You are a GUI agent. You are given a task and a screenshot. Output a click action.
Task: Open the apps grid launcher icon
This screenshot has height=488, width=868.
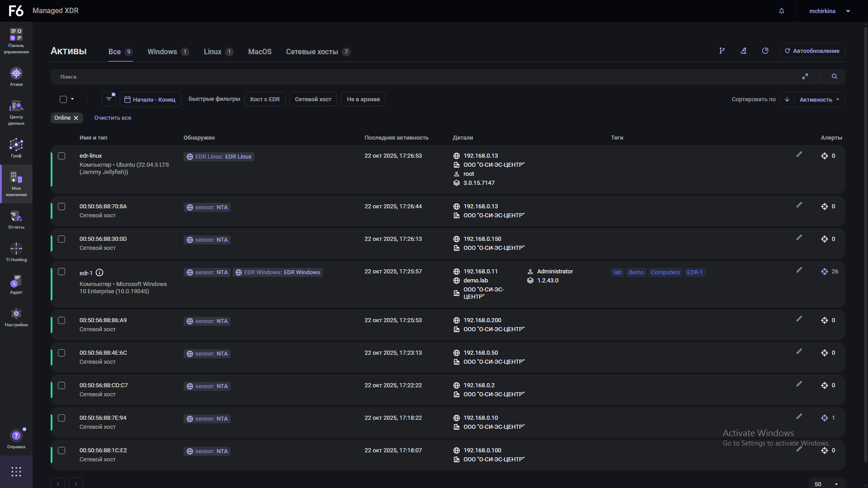click(16, 472)
